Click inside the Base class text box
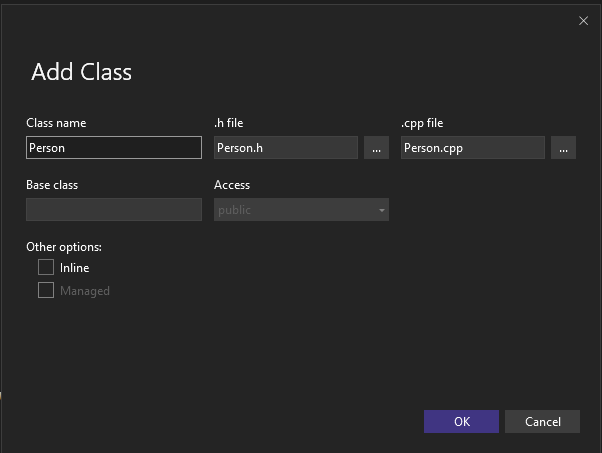This screenshot has height=453, width=602. click(113, 210)
